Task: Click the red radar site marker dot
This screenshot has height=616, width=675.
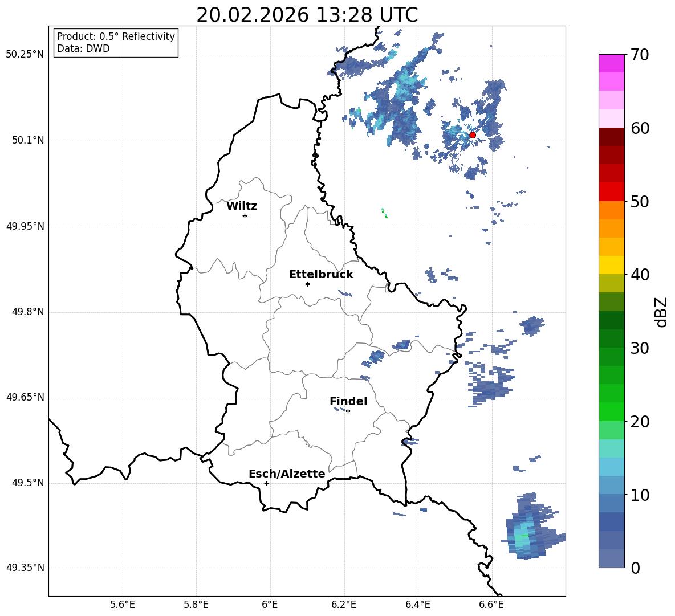Action: click(473, 135)
